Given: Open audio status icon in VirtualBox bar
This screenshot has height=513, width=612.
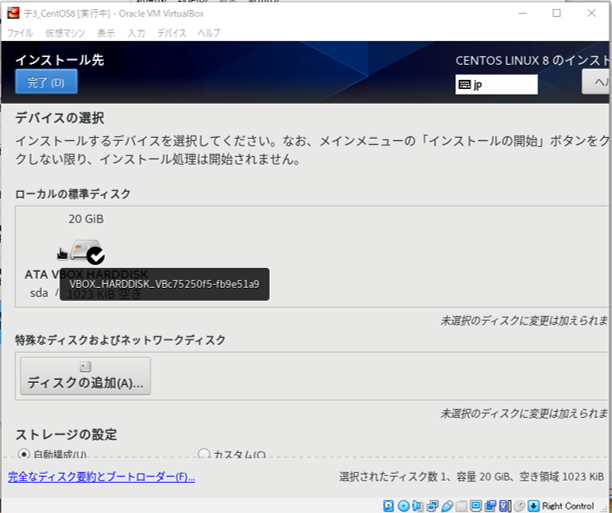Looking at the screenshot, I should [417, 506].
